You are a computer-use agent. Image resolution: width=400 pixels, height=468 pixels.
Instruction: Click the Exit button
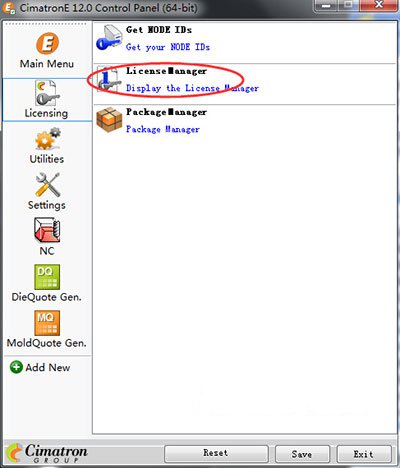(364, 454)
